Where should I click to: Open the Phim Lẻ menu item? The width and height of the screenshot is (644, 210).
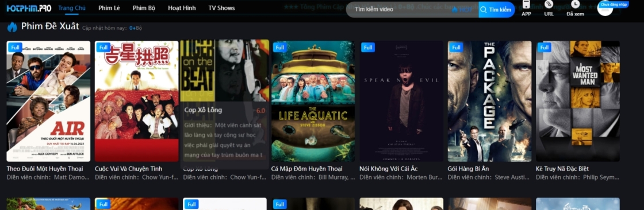pos(109,8)
